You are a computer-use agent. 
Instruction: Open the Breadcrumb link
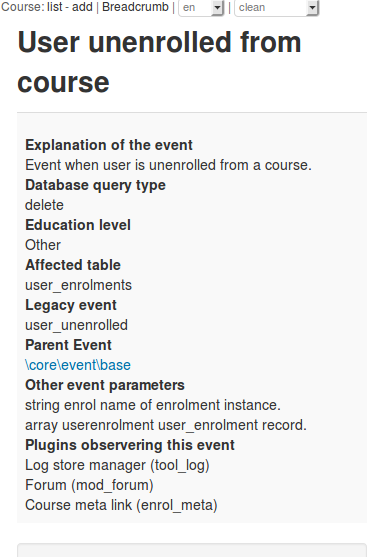[x=135, y=7]
